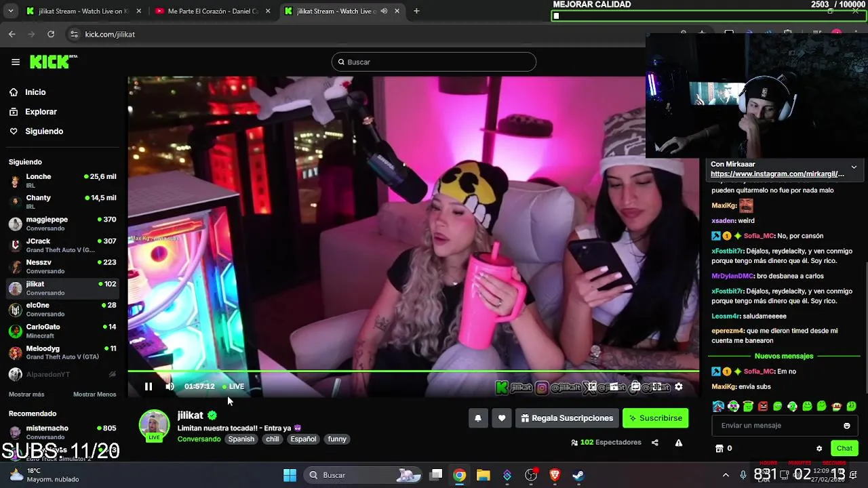The width and height of the screenshot is (868, 488).
Task: Click jilikat profile avatar
Action: (154, 425)
